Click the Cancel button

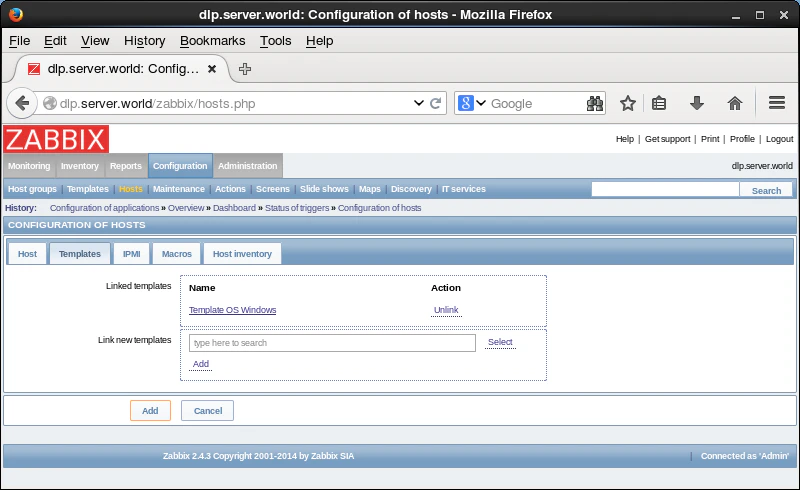208,410
